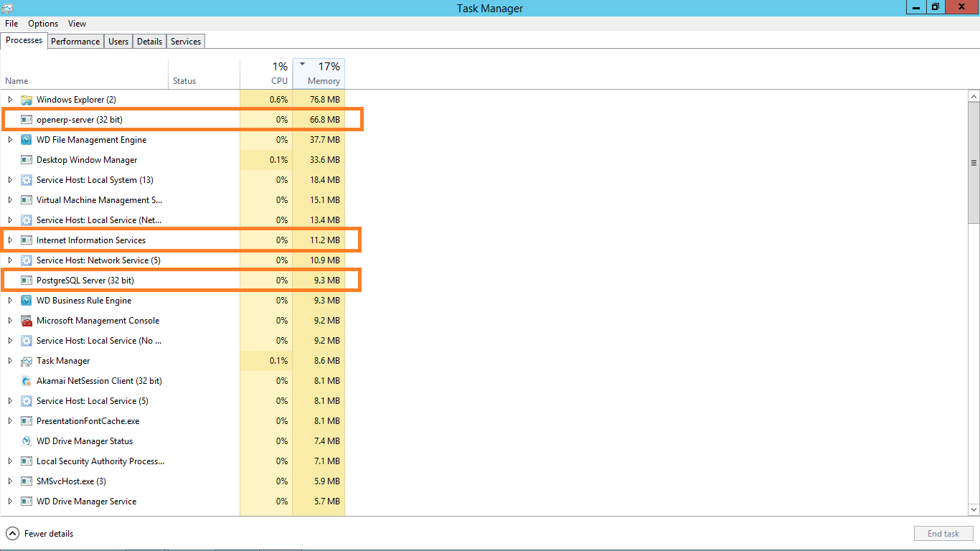
Task: Click the Task Manager title bar app icon
Action: tap(7, 8)
